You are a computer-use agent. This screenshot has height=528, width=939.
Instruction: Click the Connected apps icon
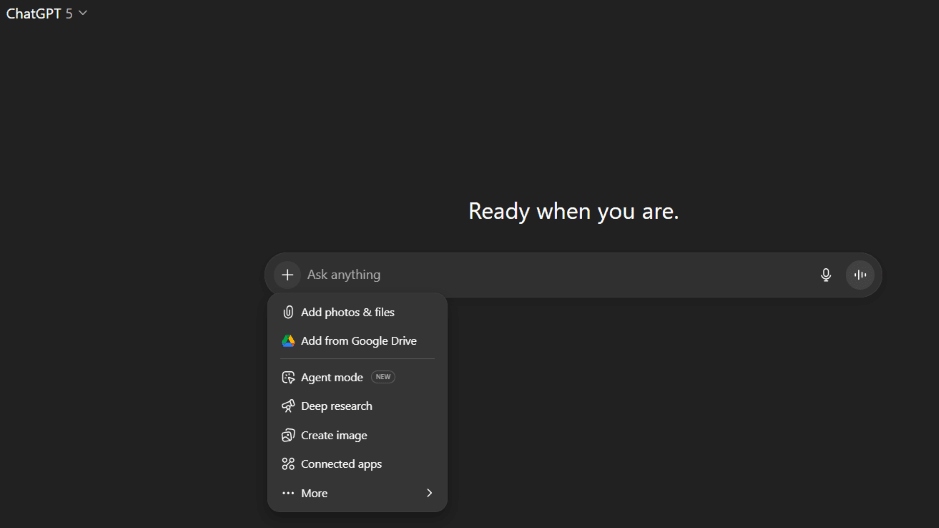pos(288,464)
